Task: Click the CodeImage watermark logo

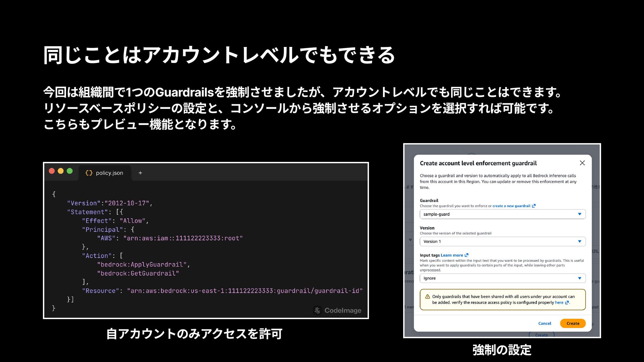Action: click(317, 310)
